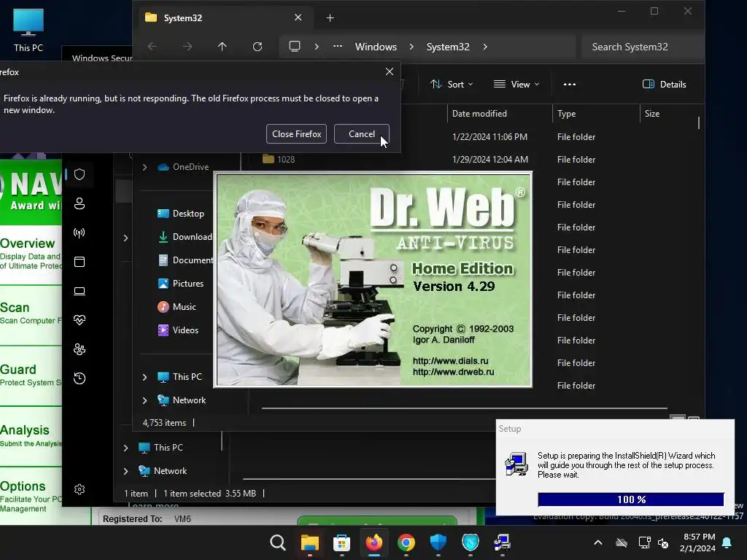The image size is (747, 560).
Task: Open App & browser control icon in Windows Security
Action: click(80, 262)
